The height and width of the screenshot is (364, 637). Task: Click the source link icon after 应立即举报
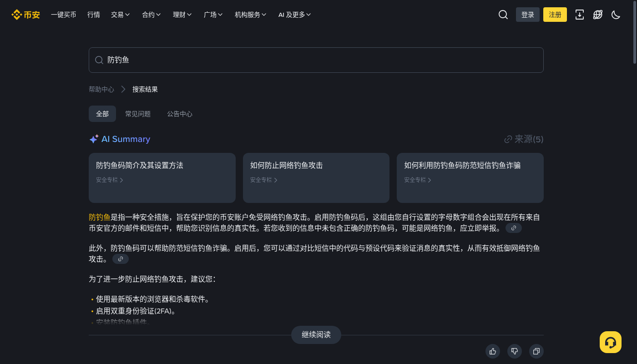click(514, 228)
